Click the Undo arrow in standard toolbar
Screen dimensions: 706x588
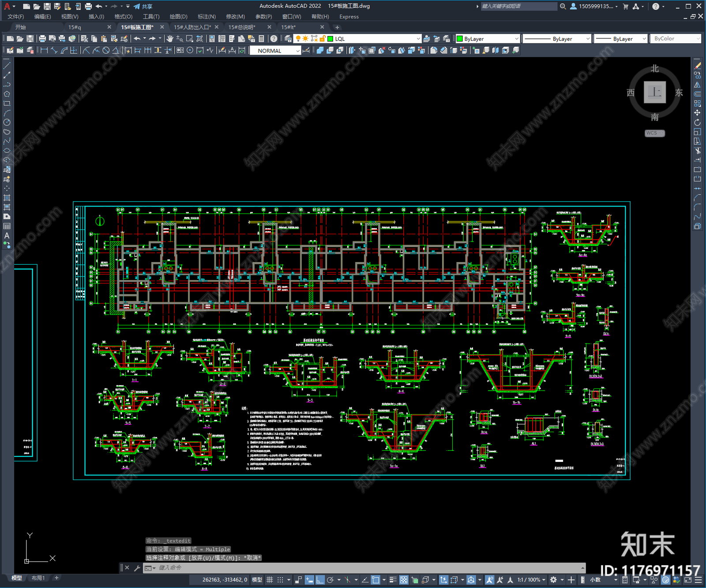point(137,39)
